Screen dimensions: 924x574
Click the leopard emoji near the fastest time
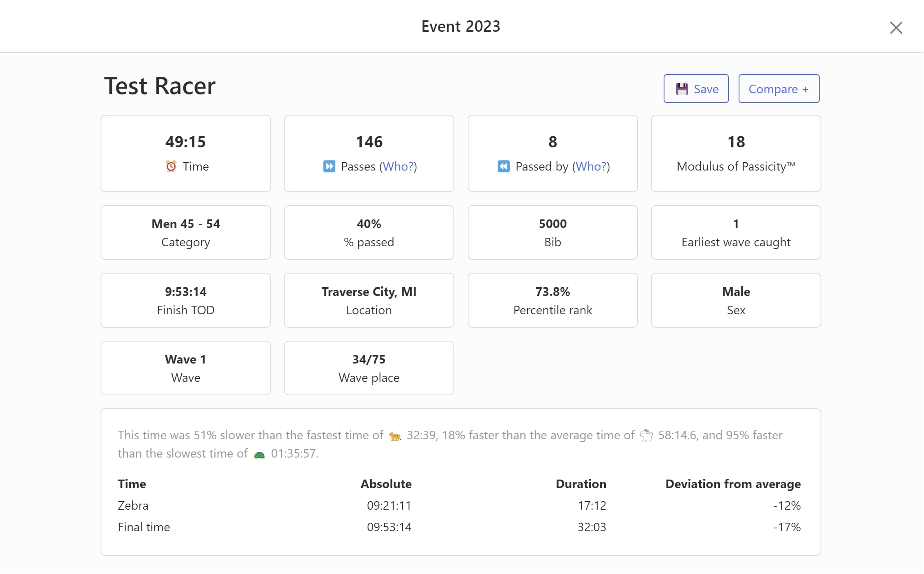(394, 435)
